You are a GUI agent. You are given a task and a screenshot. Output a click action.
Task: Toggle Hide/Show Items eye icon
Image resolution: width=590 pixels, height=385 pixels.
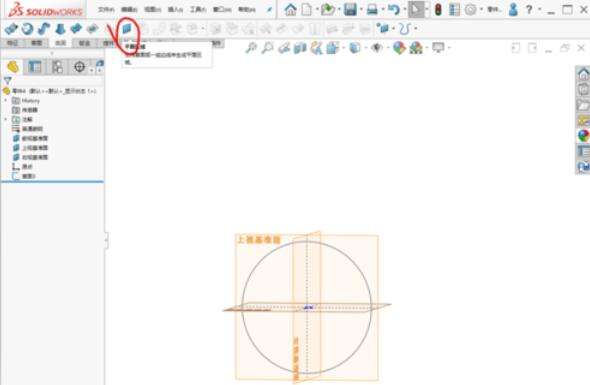pyautogui.click(x=377, y=48)
